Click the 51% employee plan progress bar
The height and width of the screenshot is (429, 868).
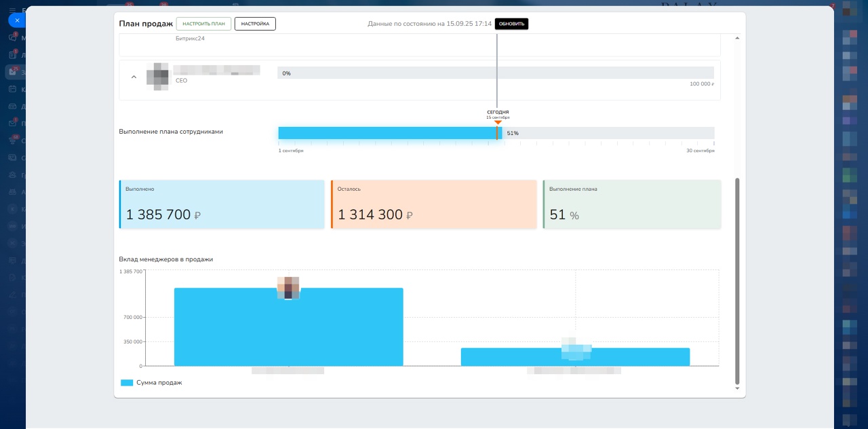(x=496, y=133)
